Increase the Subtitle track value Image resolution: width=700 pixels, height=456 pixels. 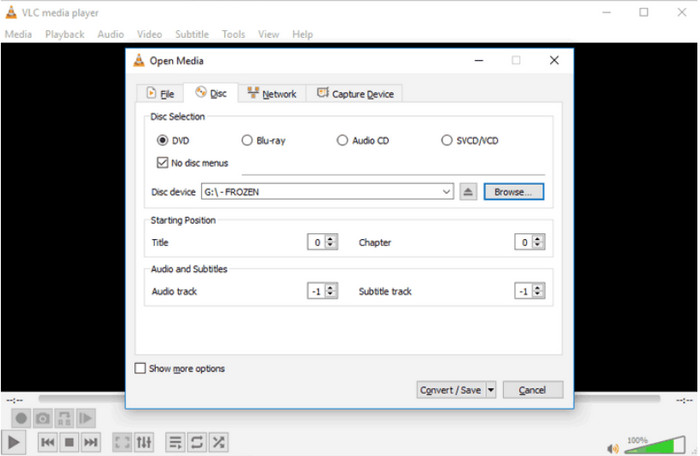(x=538, y=287)
